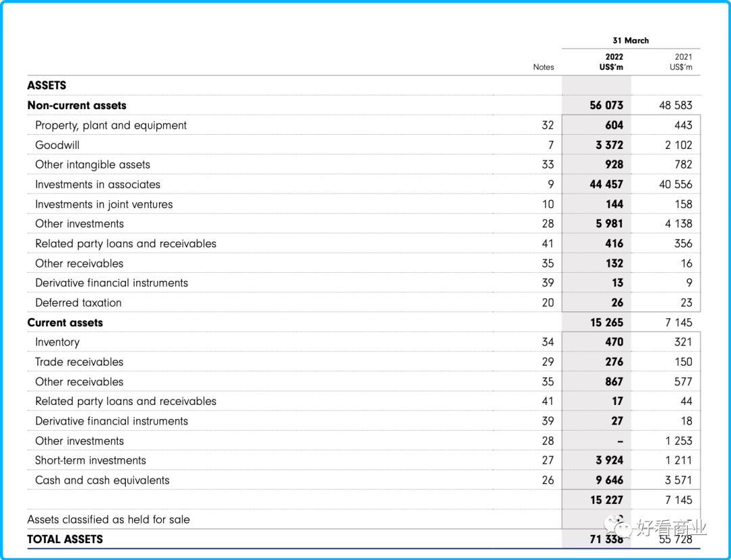Click note number 32 for Property, plant
The height and width of the screenshot is (560, 731).
pos(548,125)
